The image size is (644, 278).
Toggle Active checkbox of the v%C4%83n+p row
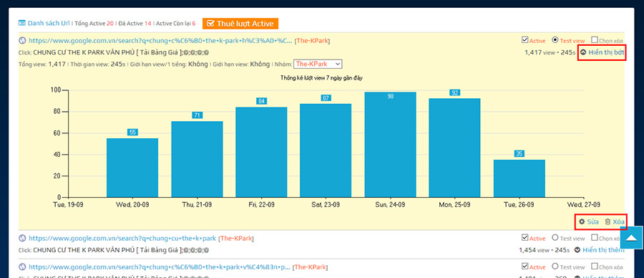click(x=525, y=267)
